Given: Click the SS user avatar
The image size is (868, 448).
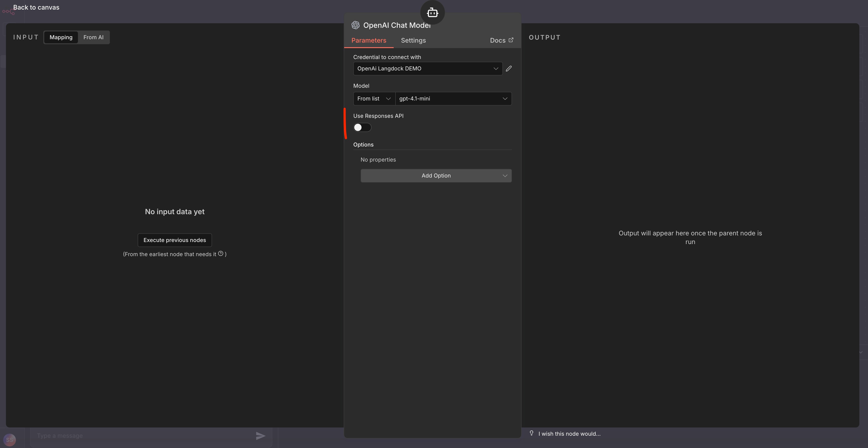Looking at the screenshot, I should (x=9, y=440).
